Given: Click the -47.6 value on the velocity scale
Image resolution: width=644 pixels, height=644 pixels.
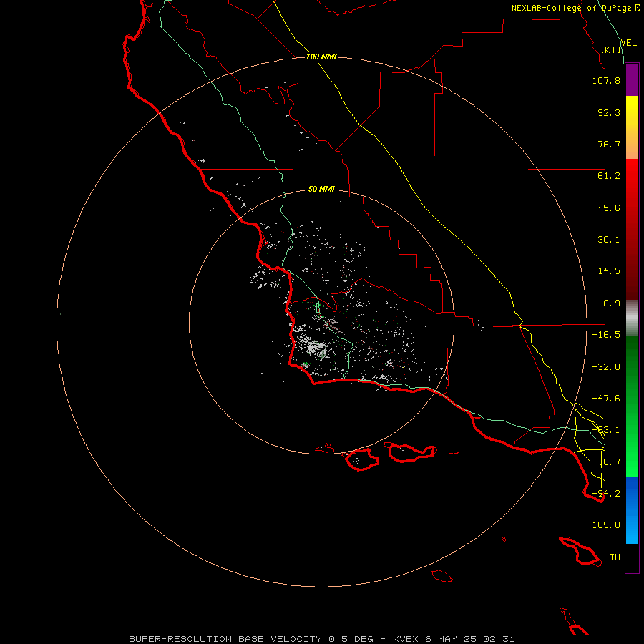Looking at the screenshot, I should 606,398.
